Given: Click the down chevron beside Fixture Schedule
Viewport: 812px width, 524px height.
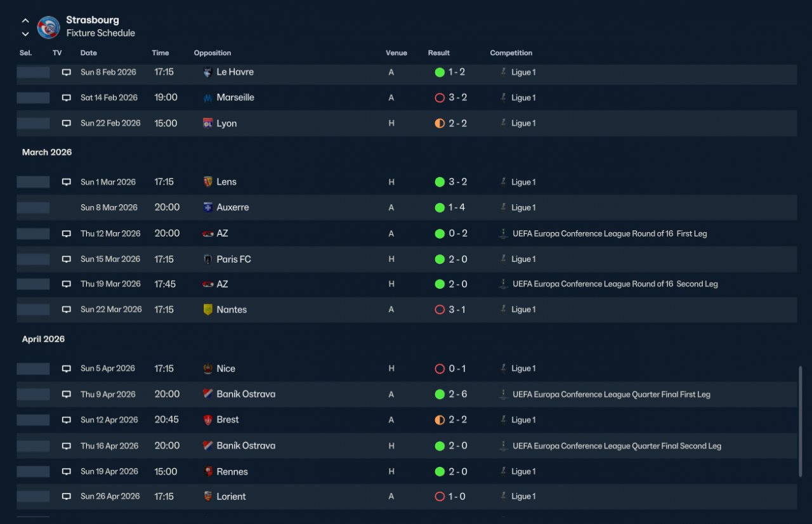Looking at the screenshot, I should click(x=25, y=34).
